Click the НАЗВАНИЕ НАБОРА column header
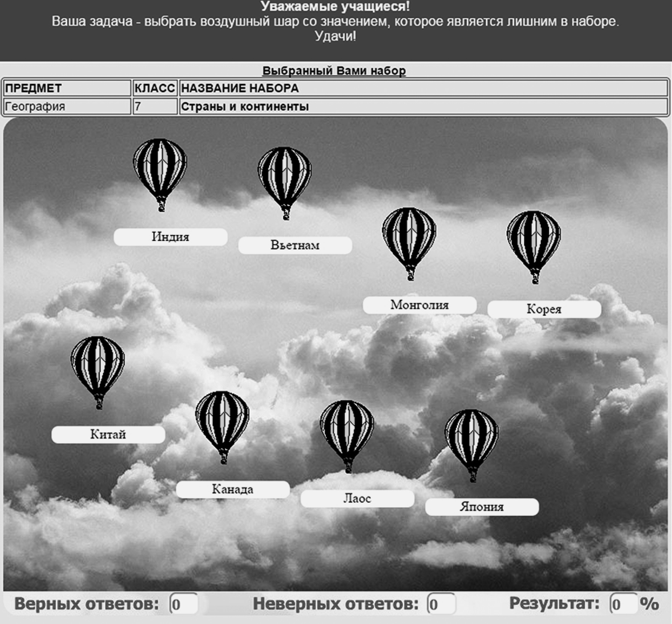The width and height of the screenshot is (672, 624). coord(423,88)
